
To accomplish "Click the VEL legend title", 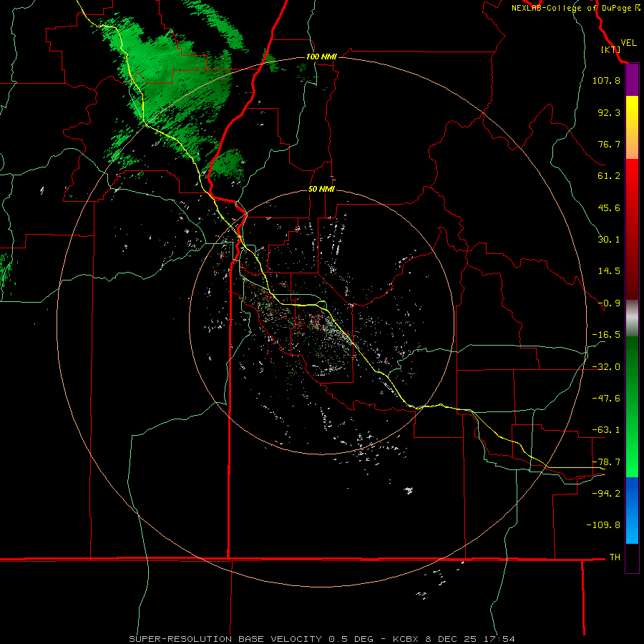I will (x=628, y=43).
